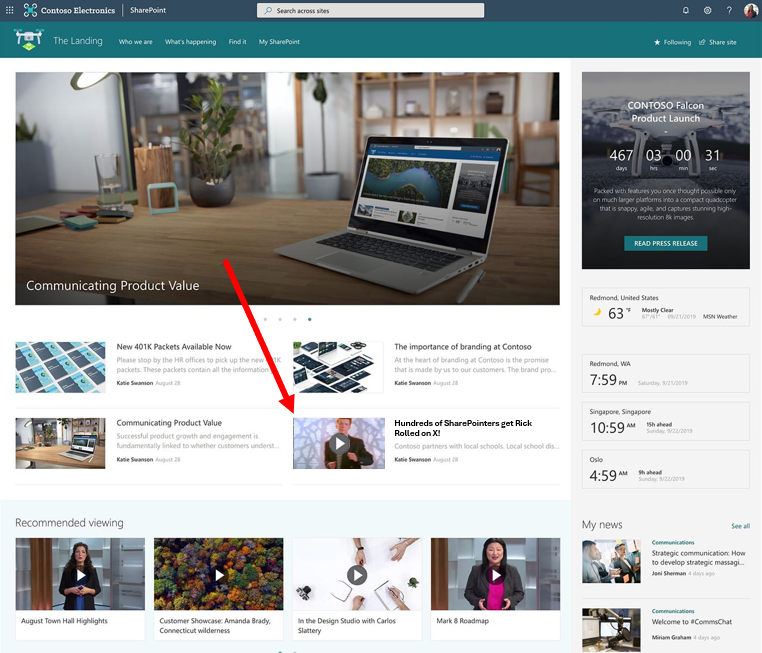The width and height of the screenshot is (762, 653).
Task: Open the laptop desk news thumbnail
Action: 60,443
